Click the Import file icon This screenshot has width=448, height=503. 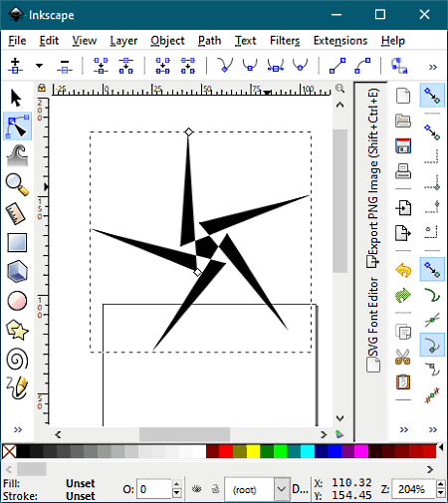403,208
